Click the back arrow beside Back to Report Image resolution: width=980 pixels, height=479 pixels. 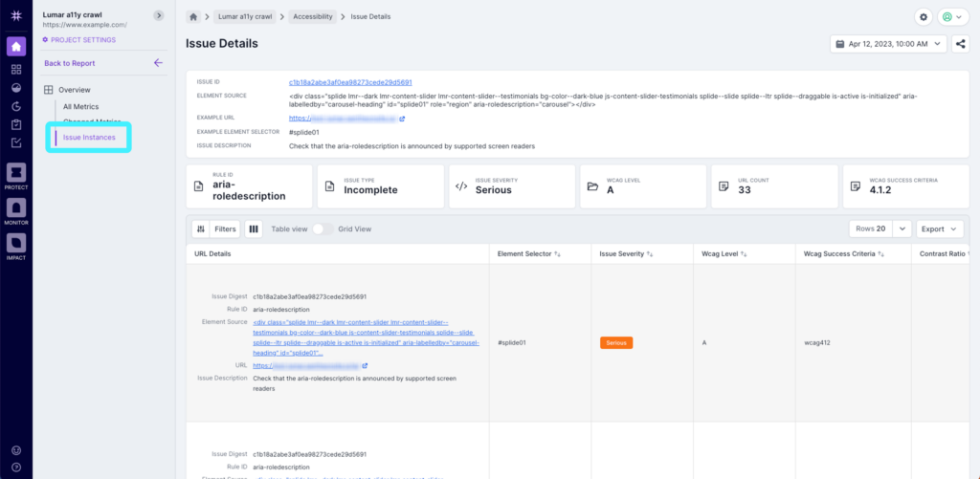pos(158,63)
